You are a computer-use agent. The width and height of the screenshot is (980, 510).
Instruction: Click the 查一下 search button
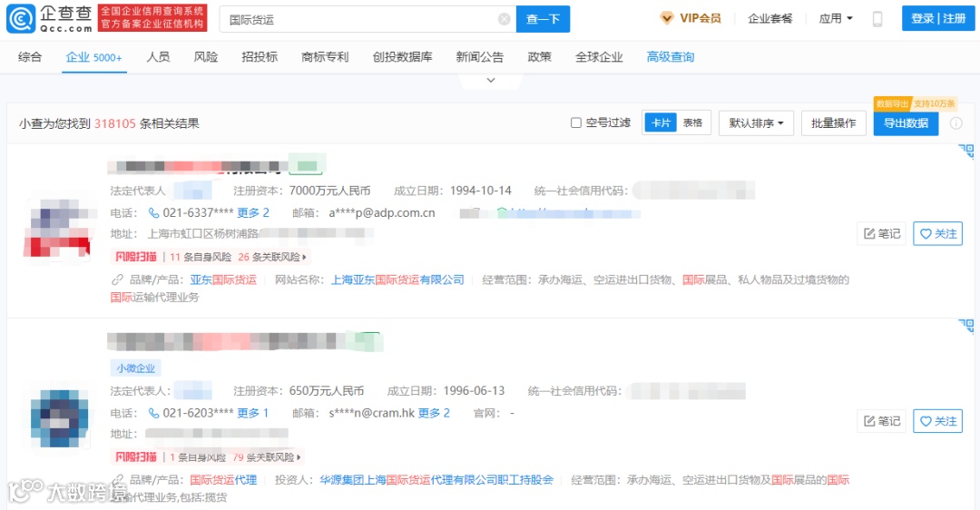point(543,19)
